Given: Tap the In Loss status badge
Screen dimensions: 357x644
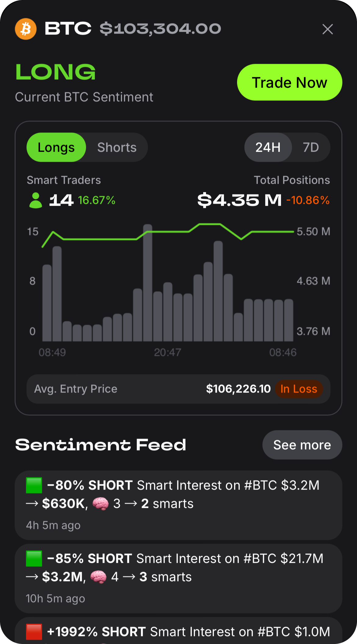Looking at the screenshot, I should pos(299,389).
